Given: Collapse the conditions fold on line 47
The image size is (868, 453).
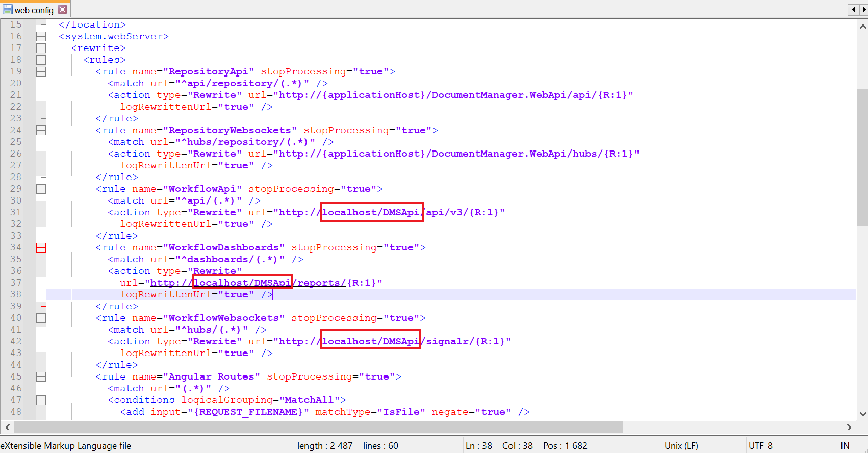Looking at the screenshot, I should click(x=41, y=400).
